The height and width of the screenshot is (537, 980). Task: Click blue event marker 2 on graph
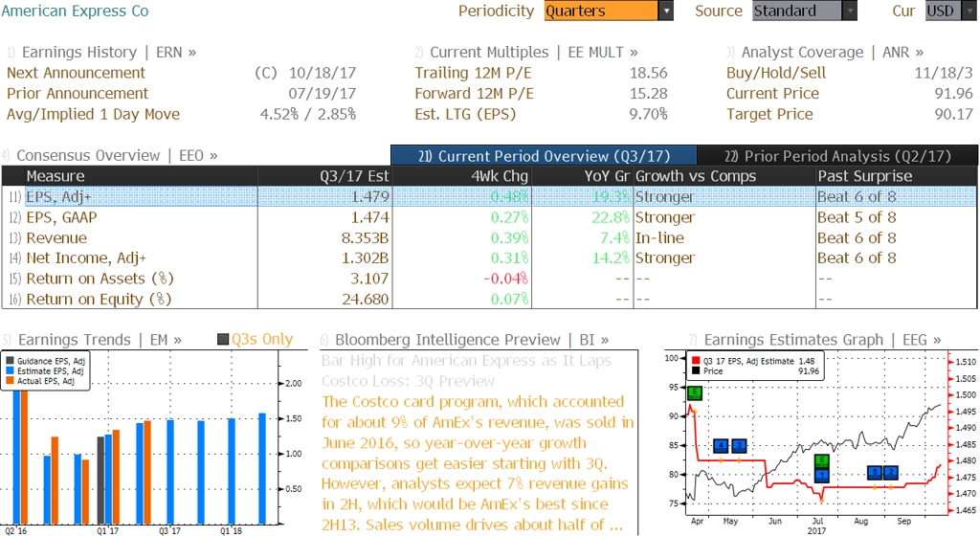click(x=891, y=473)
